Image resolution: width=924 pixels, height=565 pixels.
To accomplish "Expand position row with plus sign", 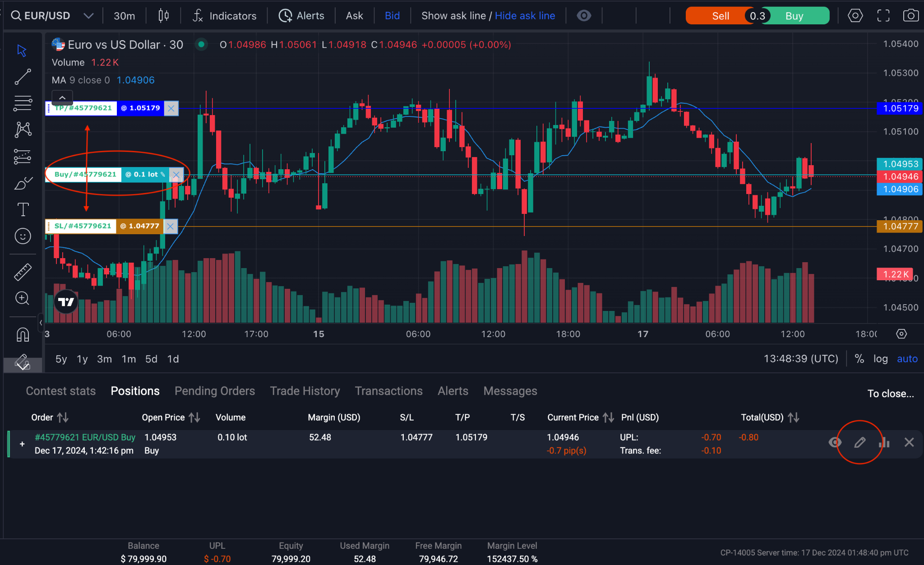I will (22, 444).
